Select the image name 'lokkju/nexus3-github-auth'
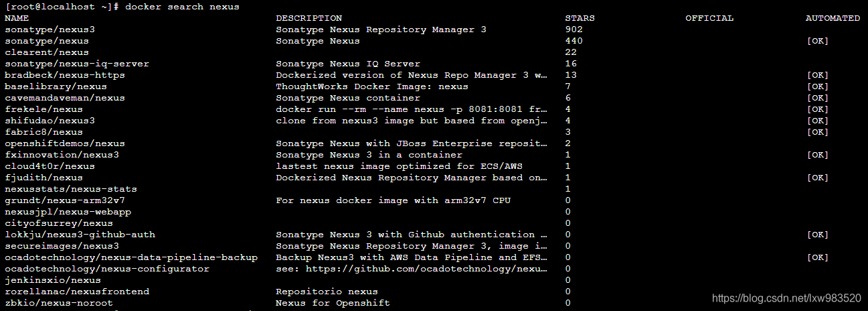This screenshot has width=868, height=311. coord(80,235)
